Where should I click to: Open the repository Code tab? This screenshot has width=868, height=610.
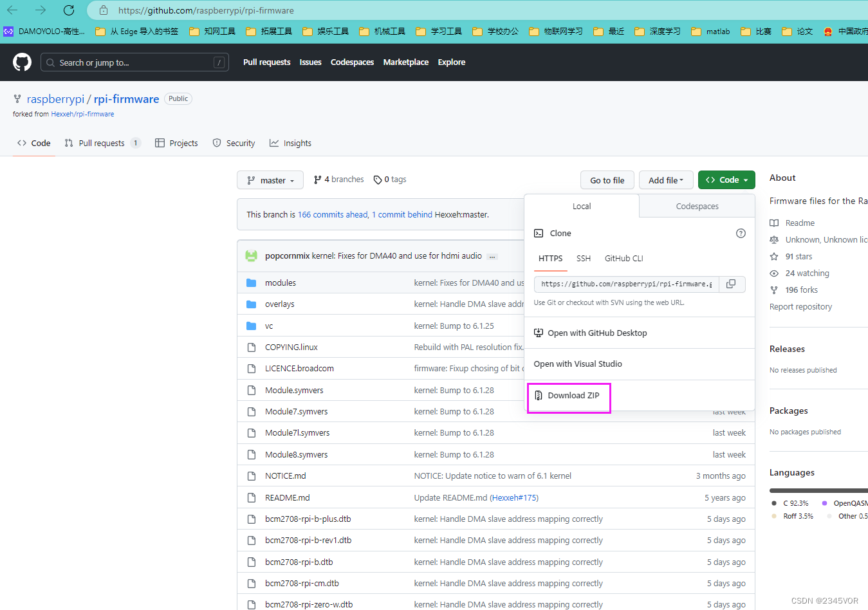point(34,143)
